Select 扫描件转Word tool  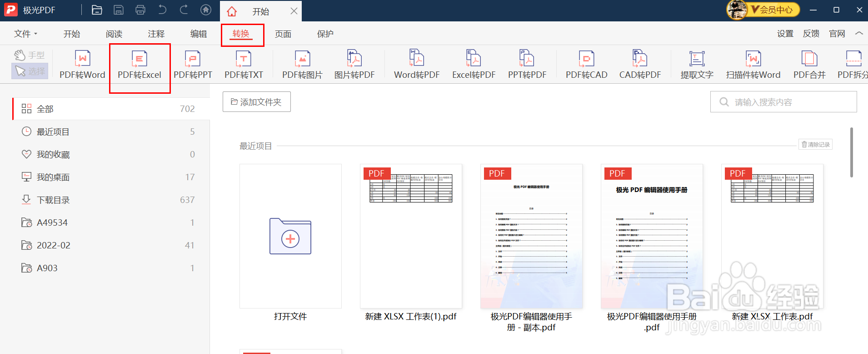click(753, 65)
